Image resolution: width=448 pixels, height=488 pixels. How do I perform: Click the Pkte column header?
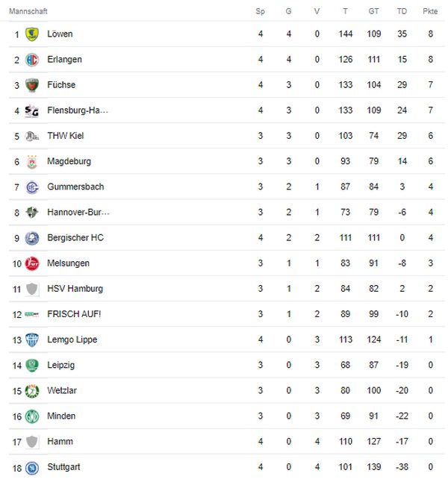coord(430,11)
